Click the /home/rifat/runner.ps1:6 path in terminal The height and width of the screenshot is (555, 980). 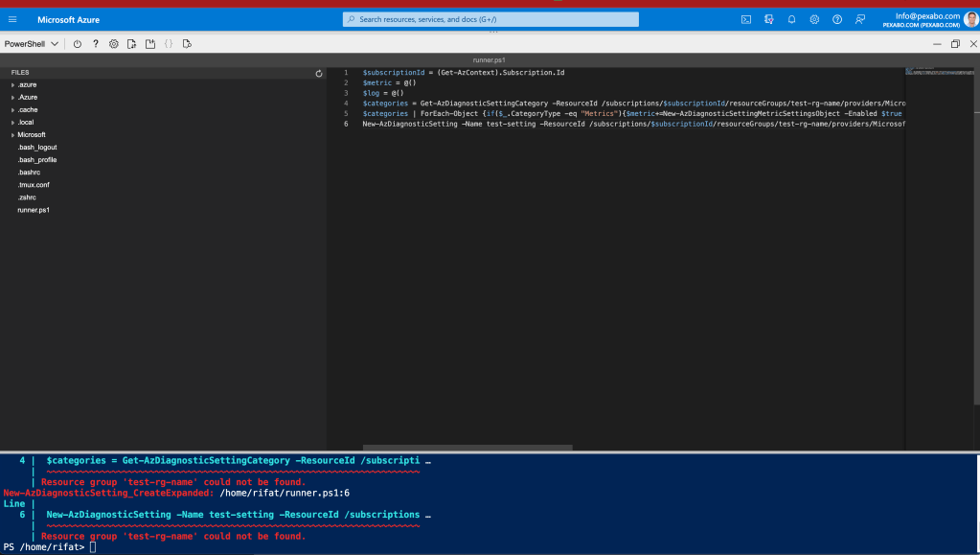285,493
